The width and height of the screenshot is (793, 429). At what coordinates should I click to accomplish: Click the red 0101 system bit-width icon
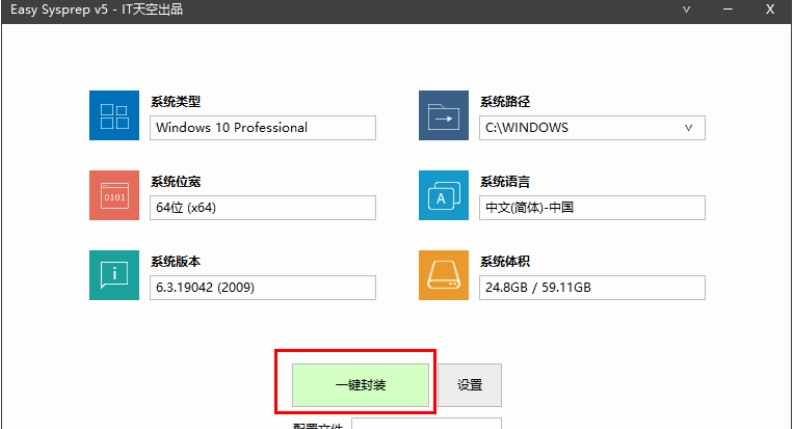click(114, 195)
